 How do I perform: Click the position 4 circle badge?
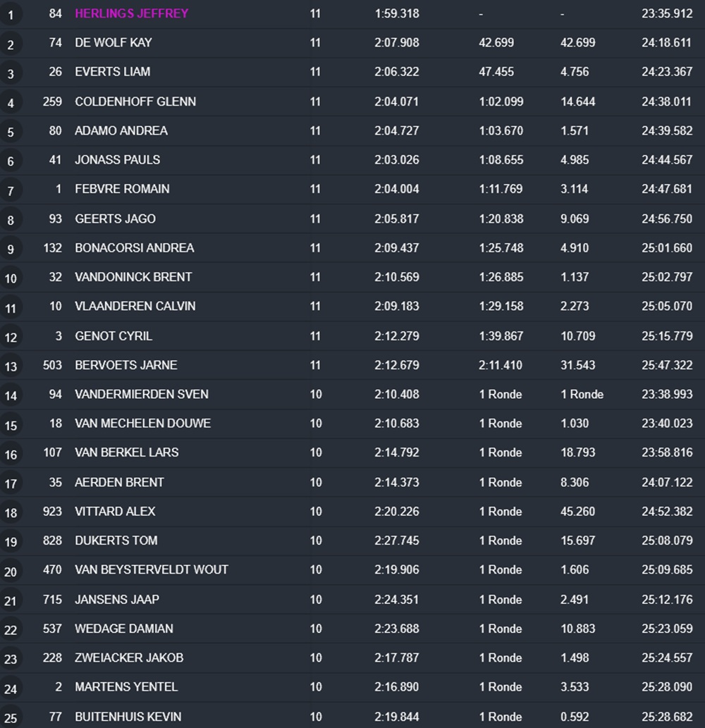click(10, 103)
